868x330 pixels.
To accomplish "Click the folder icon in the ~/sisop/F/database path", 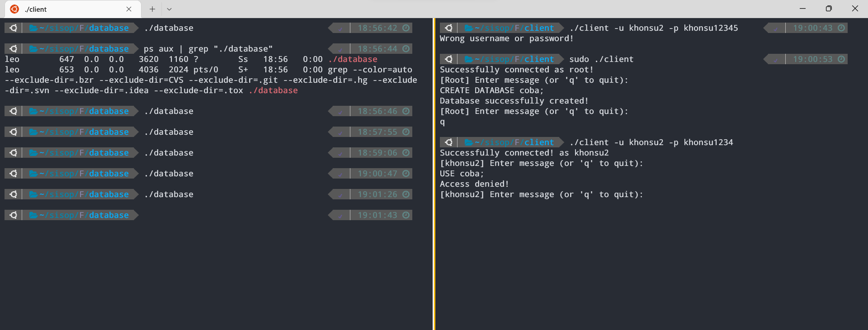I will [34, 28].
